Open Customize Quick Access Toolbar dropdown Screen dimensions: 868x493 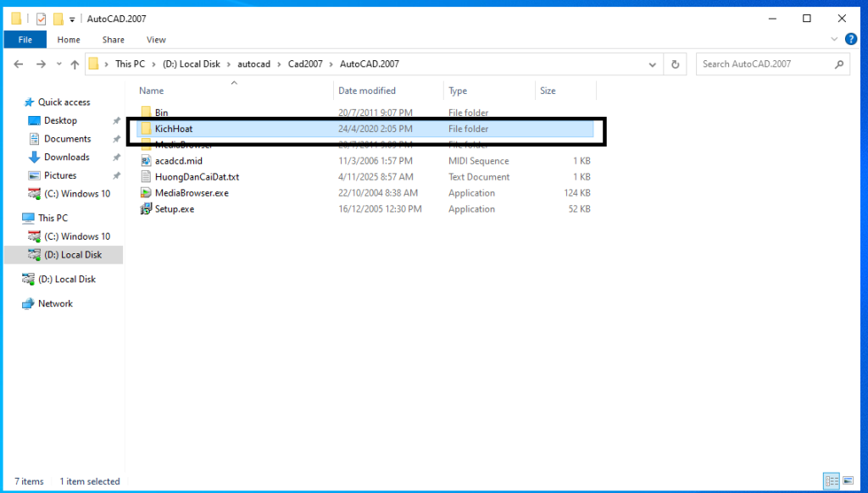pyautogui.click(x=73, y=19)
